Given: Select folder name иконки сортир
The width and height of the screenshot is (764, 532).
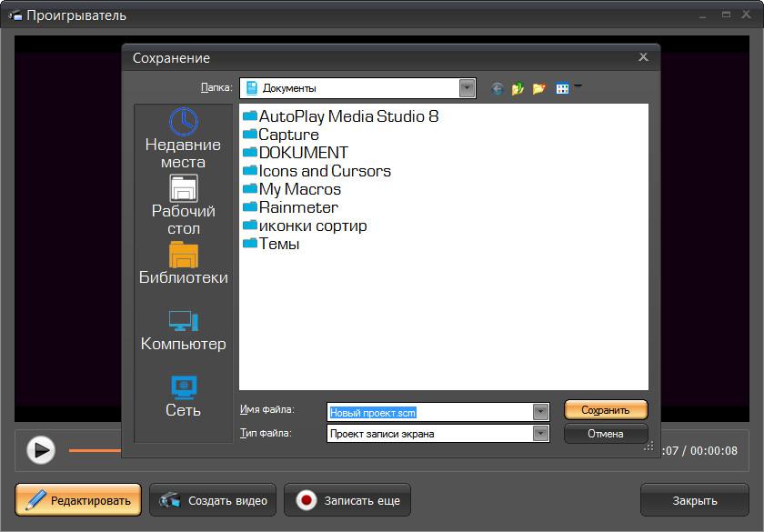Looking at the screenshot, I should tap(313, 226).
